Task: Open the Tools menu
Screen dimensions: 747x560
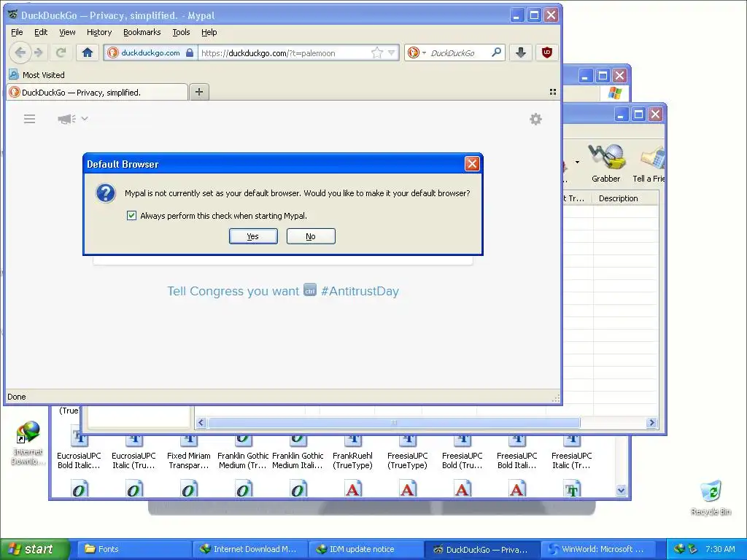Action: 181,32
